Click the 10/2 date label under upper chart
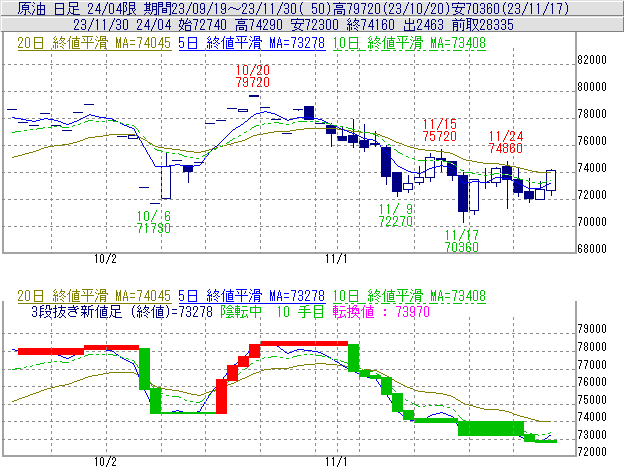Screen dimensions: 624x475 105,259
